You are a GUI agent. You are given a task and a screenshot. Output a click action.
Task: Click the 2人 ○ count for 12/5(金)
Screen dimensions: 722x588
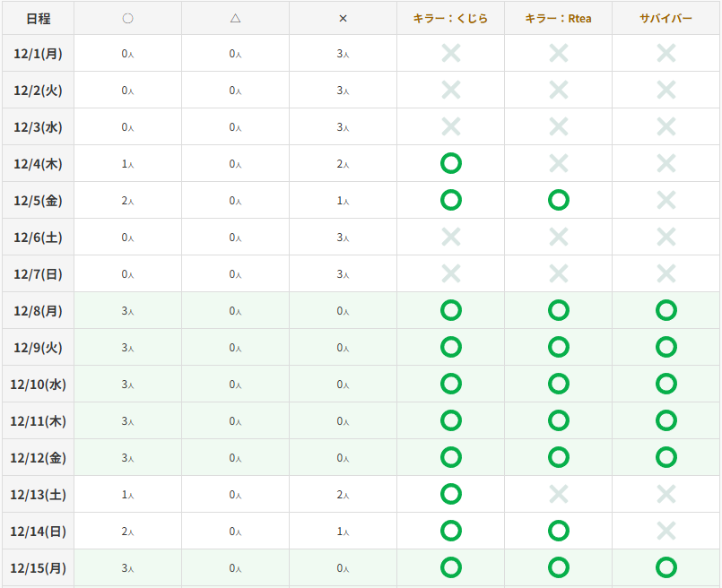127,201
